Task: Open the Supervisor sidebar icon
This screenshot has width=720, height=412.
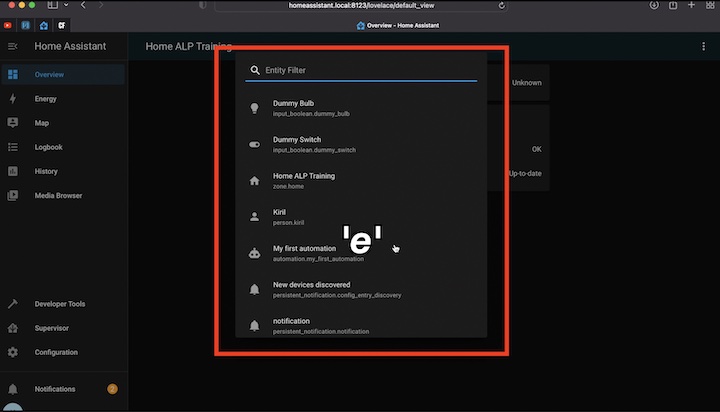Action: tap(13, 328)
